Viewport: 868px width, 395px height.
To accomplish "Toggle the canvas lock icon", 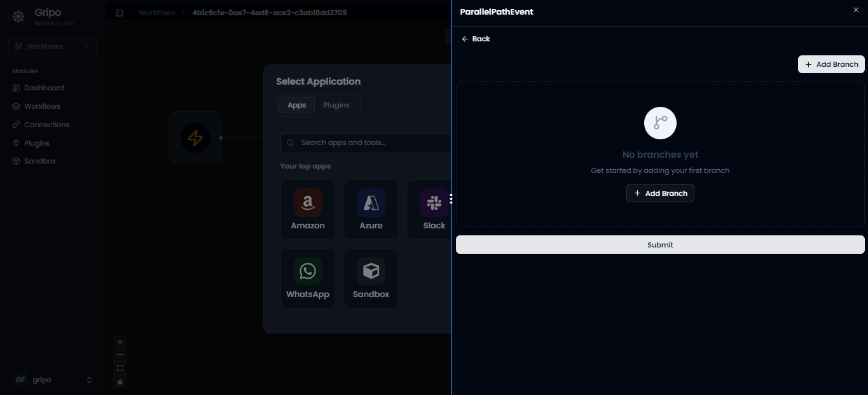I will point(120,382).
